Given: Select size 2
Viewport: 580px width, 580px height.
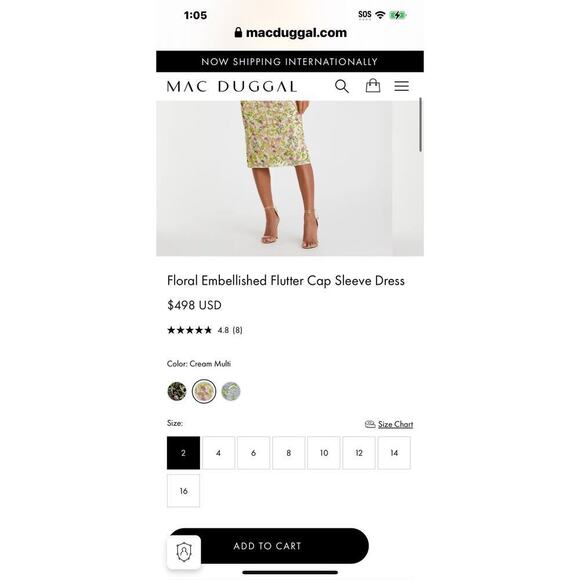Looking at the screenshot, I should (x=183, y=453).
